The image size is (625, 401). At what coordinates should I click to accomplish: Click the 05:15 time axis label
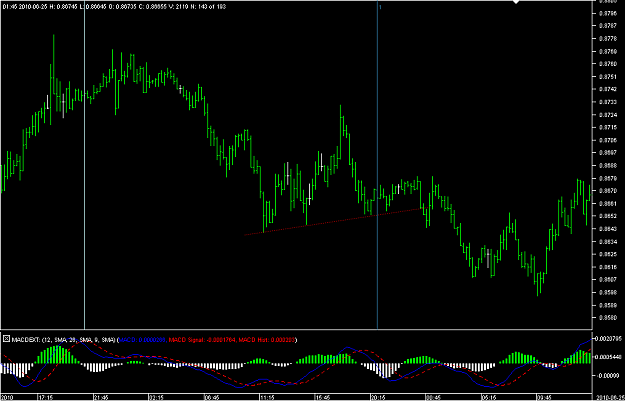click(488, 397)
